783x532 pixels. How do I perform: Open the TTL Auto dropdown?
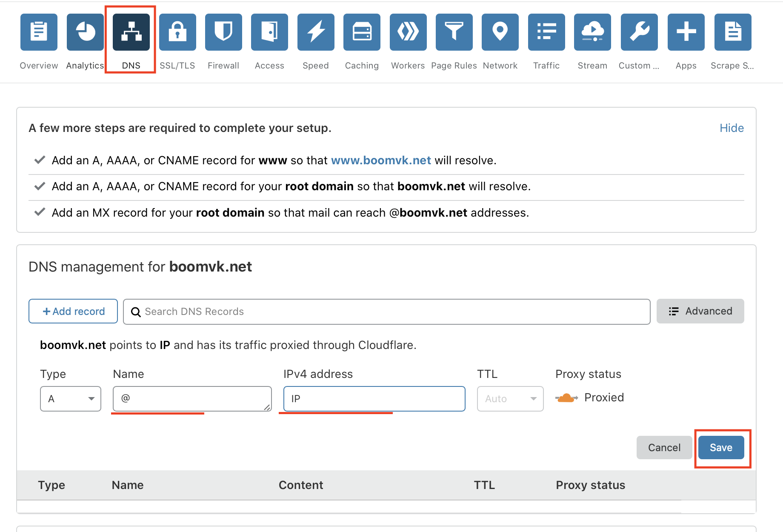(x=510, y=399)
